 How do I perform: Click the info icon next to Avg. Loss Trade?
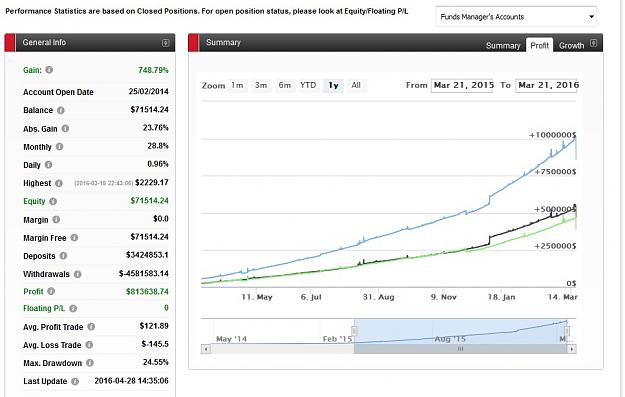pyautogui.click(x=89, y=345)
